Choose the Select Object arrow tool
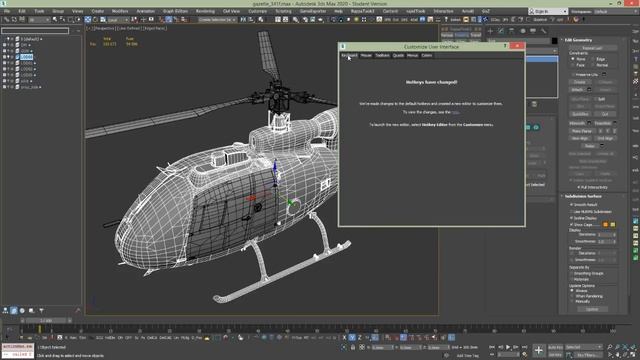The image size is (640, 360). click(55, 20)
